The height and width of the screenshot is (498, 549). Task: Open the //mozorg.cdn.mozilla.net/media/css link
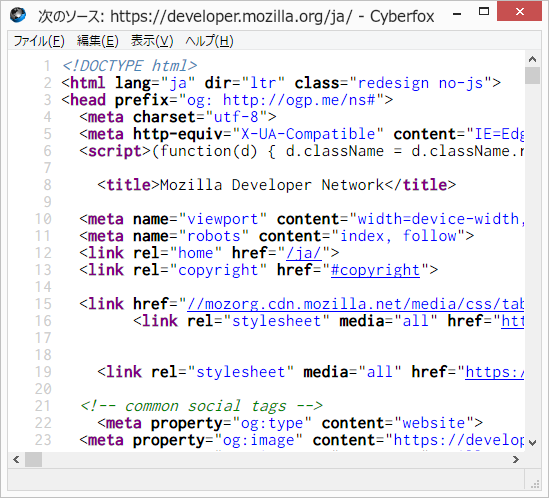click(355, 304)
